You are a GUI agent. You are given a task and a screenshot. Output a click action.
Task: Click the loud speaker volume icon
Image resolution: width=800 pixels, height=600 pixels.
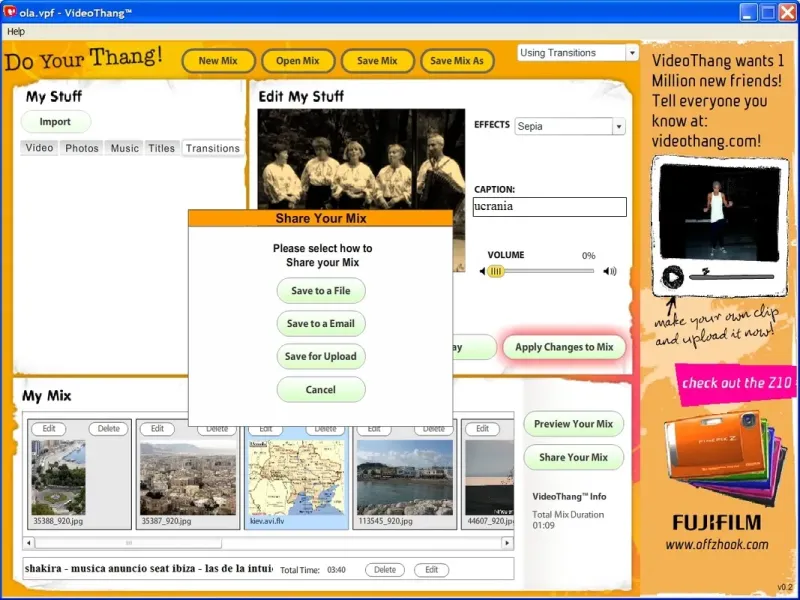pos(610,271)
